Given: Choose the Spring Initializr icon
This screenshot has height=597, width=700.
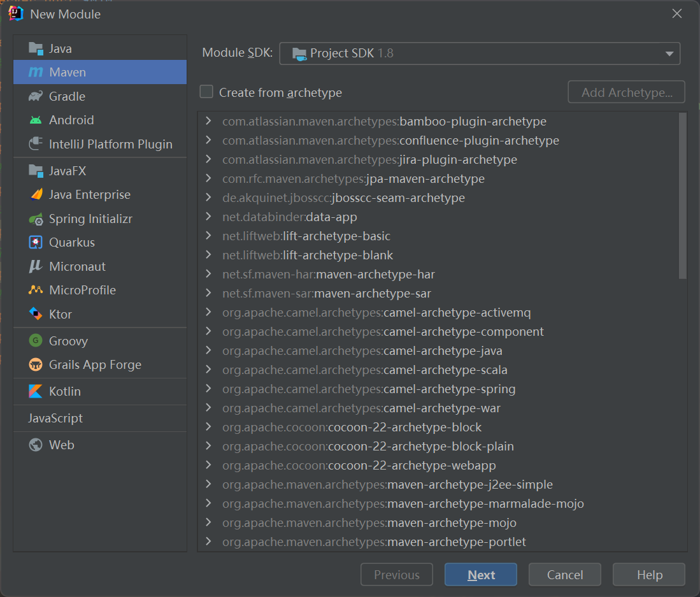Looking at the screenshot, I should coord(36,219).
